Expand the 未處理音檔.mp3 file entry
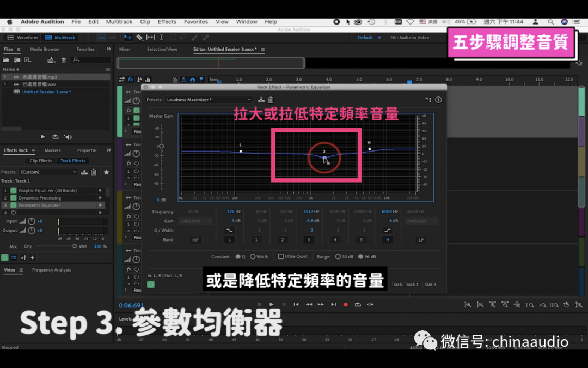 coord(5,77)
